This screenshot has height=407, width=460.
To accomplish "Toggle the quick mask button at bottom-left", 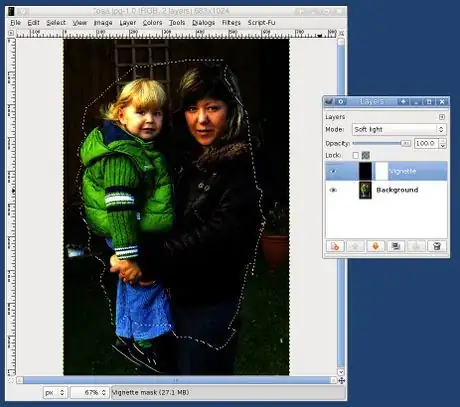I will 11,380.
